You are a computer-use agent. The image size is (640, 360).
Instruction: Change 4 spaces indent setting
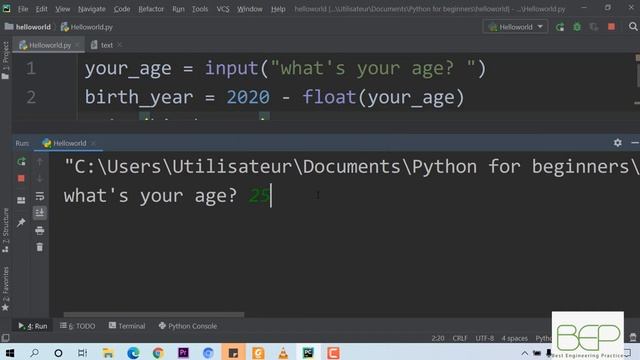click(x=515, y=338)
